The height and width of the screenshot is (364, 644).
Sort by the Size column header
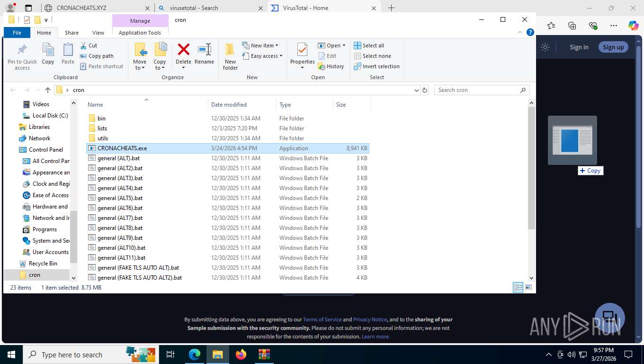click(351, 105)
